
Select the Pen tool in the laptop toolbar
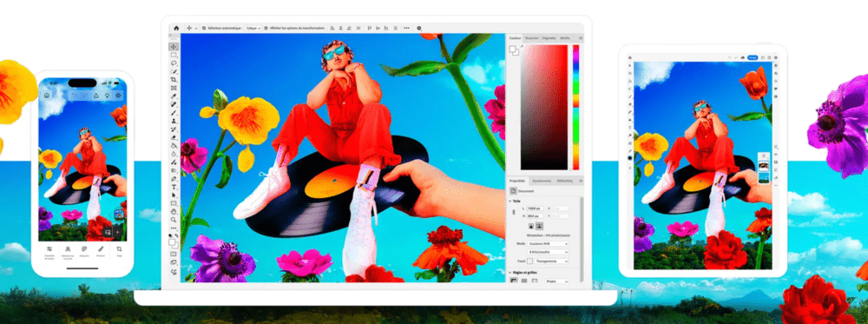pyautogui.click(x=174, y=179)
